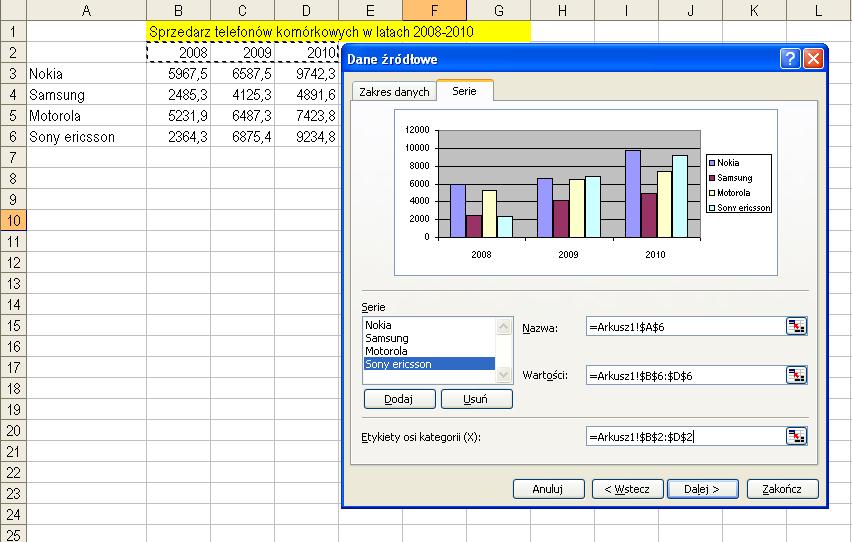Select cell with value 6875,4

coord(242,136)
